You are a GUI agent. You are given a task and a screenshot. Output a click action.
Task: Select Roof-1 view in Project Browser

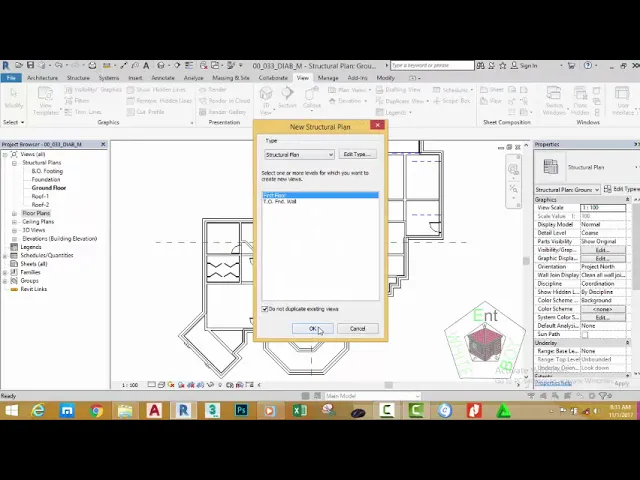[40, 196]
